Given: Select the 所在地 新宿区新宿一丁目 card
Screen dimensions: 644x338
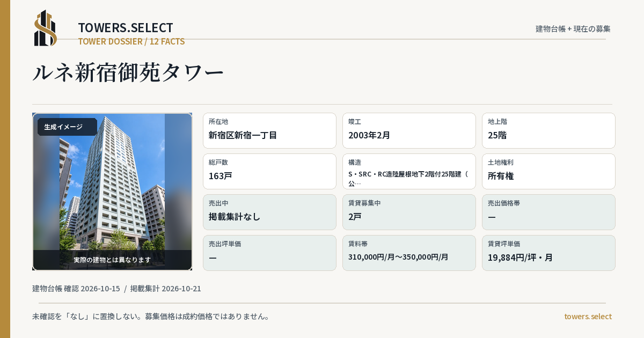Looking at the screenshot, I should coord(269,130).
